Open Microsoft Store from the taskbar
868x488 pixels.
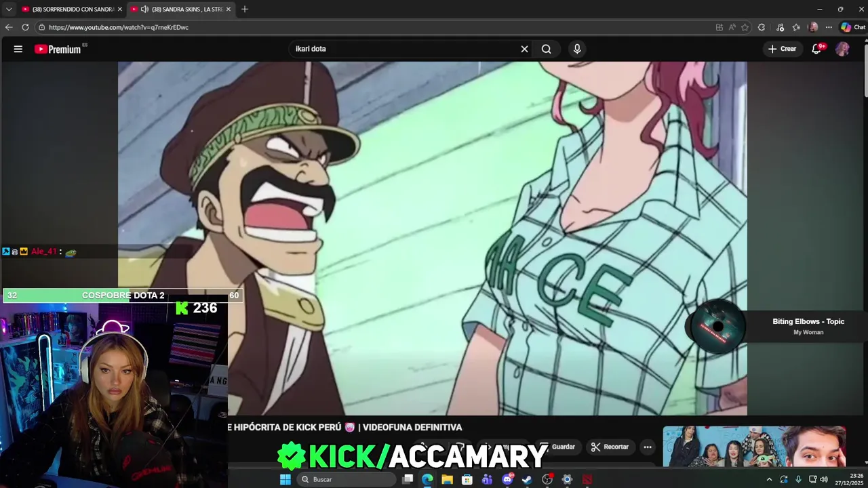coord(467,479)
